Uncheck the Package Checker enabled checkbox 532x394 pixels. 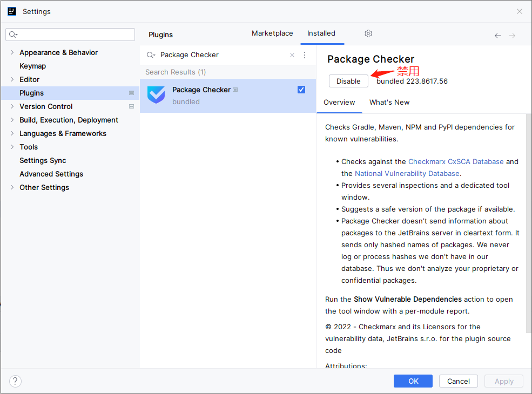[x=301, y=90]
